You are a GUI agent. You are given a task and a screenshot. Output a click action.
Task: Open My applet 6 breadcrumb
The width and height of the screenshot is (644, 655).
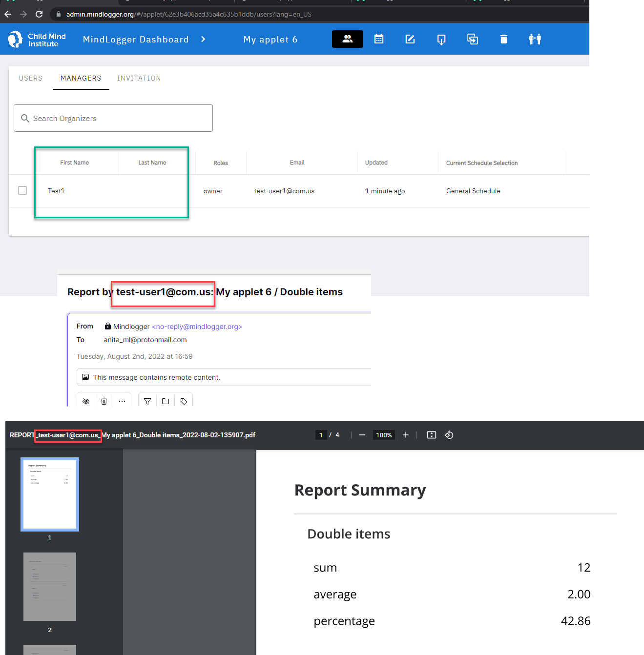[x=270, y=40]
